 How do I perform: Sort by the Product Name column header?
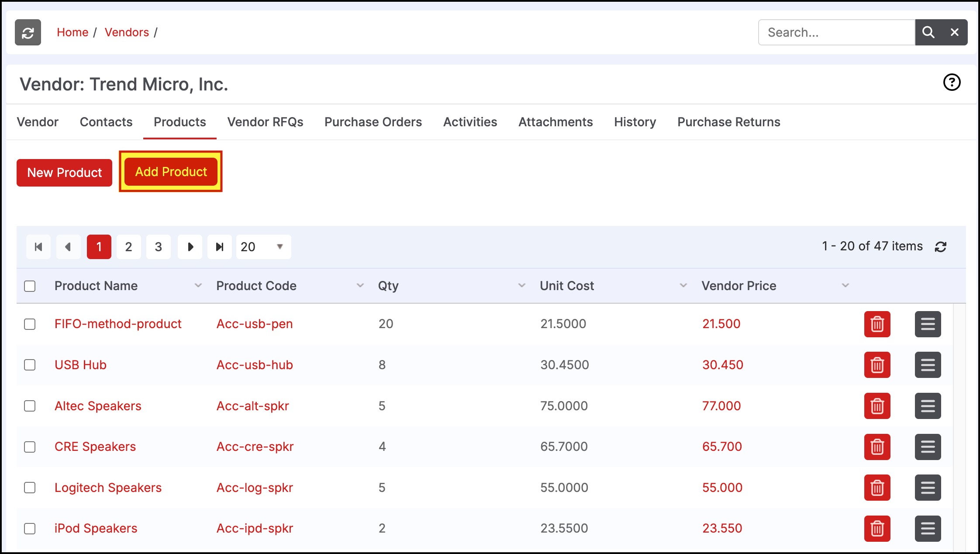tap(96, 286)
